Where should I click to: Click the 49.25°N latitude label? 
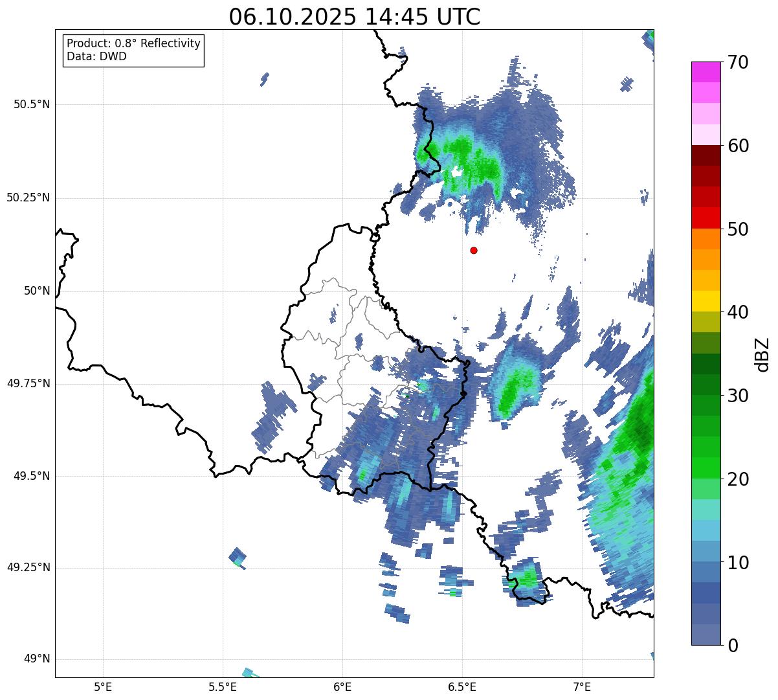click(x=28, y=567)
